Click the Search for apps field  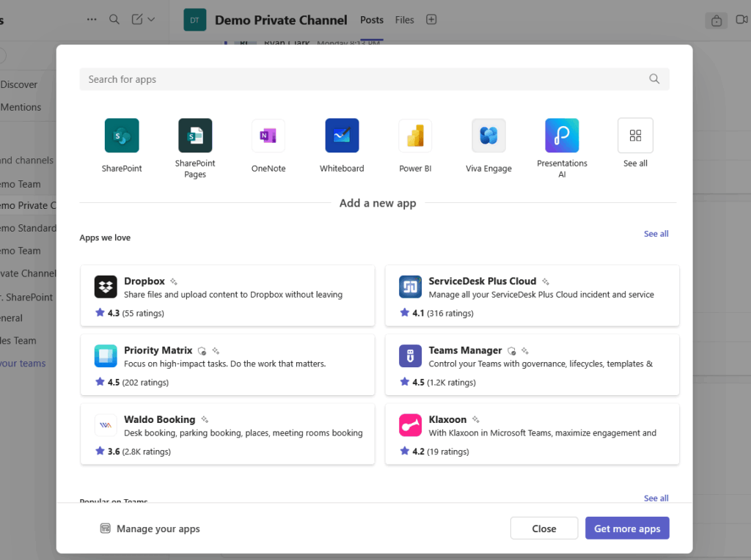pyautogui.click(x=375, y=79)
